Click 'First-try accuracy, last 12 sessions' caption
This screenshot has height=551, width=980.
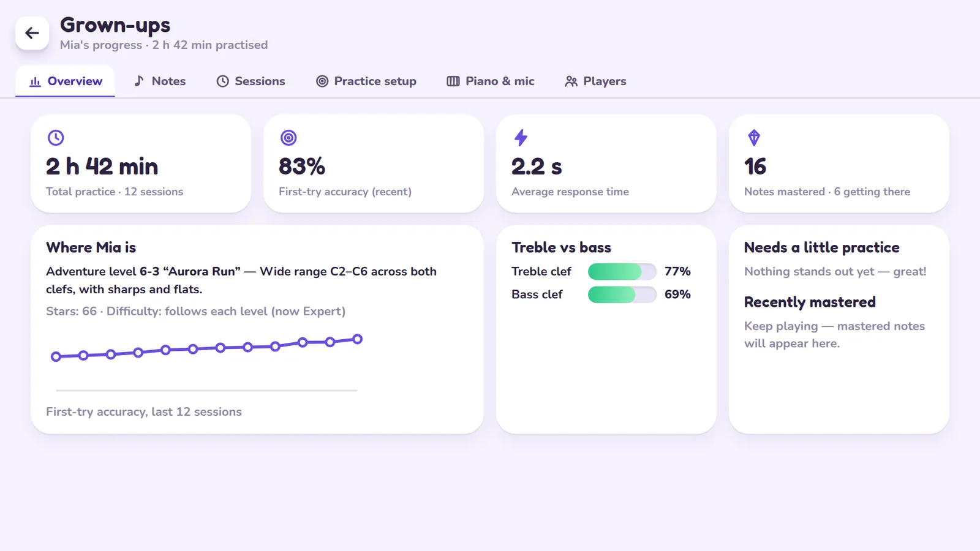[x=144, y=412]
